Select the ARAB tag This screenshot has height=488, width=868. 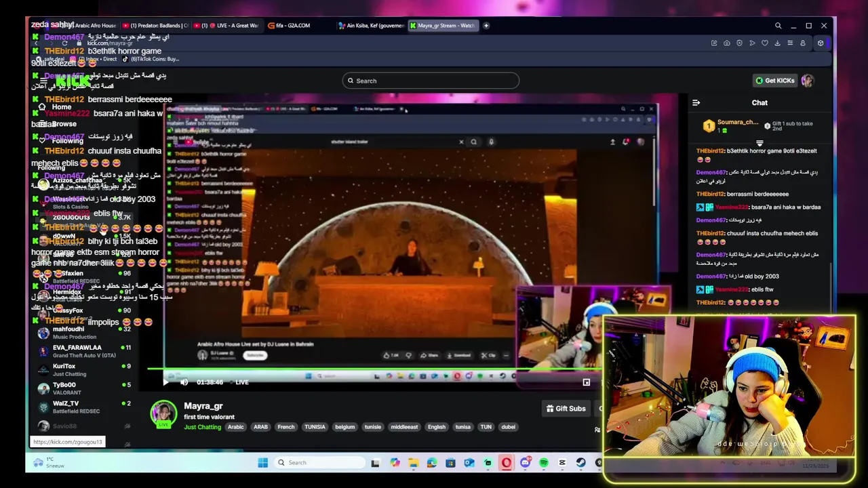[x=260, y=427]
